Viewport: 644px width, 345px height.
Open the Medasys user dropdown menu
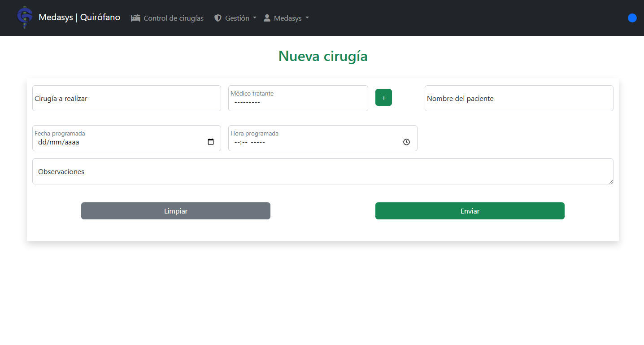292,18
